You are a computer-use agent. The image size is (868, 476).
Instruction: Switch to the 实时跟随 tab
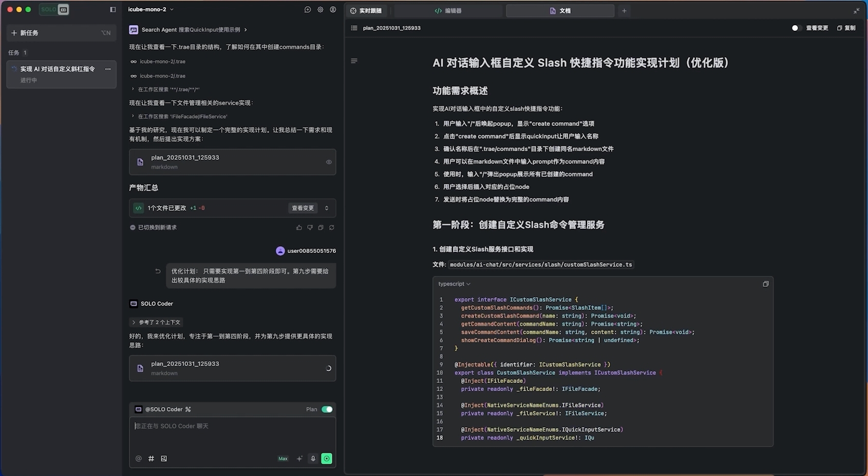pos(366,11)
